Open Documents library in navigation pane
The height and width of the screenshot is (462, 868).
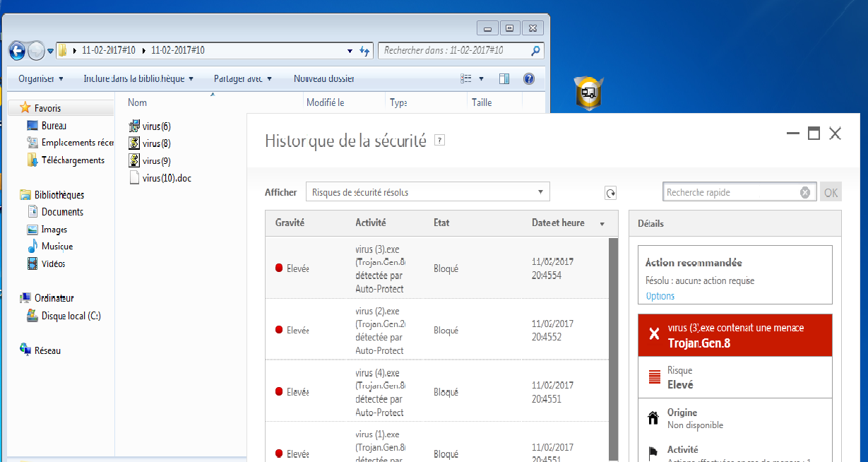click(x=55, y=212)
